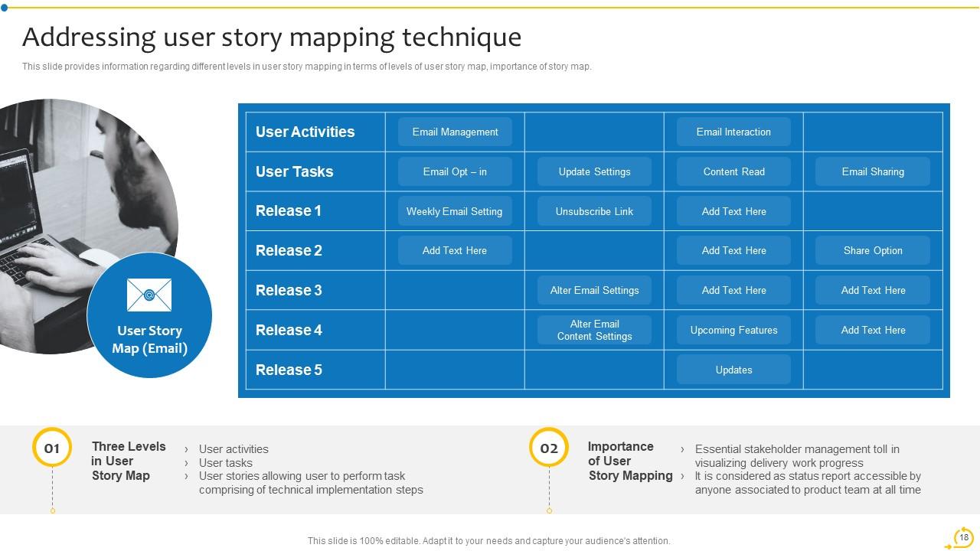Select the Share Option box

click(873, 250)
